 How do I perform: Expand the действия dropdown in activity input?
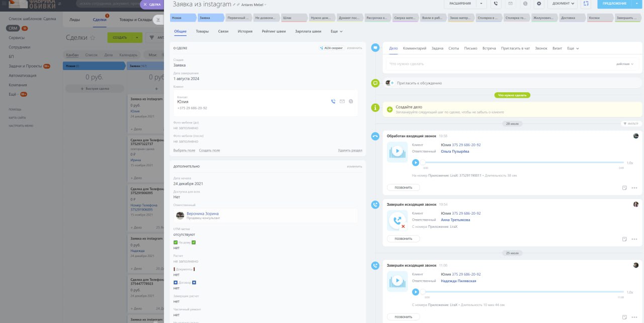point(625,64)
